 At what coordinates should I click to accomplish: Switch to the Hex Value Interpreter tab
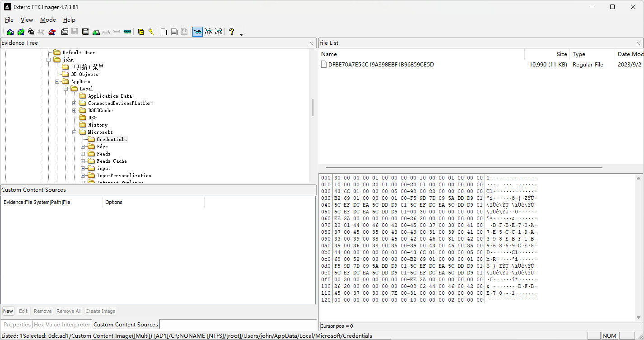coord(62,325)
